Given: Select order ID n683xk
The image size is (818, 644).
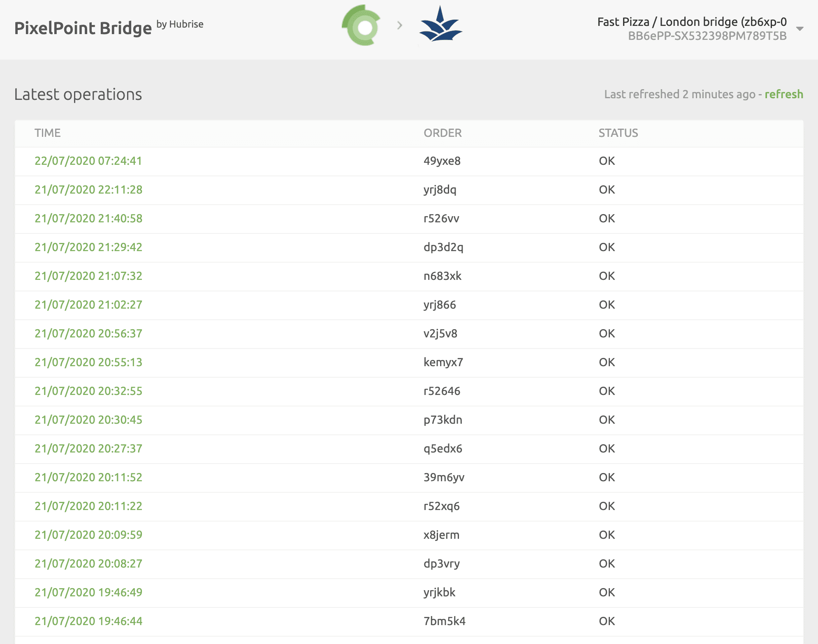Looking at the screenshot, I should [443, 276].
